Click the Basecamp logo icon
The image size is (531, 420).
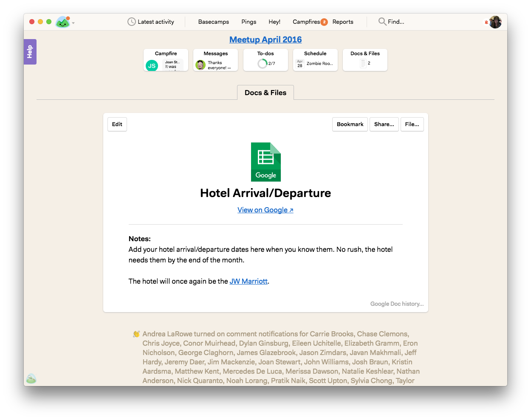[62, 22]
